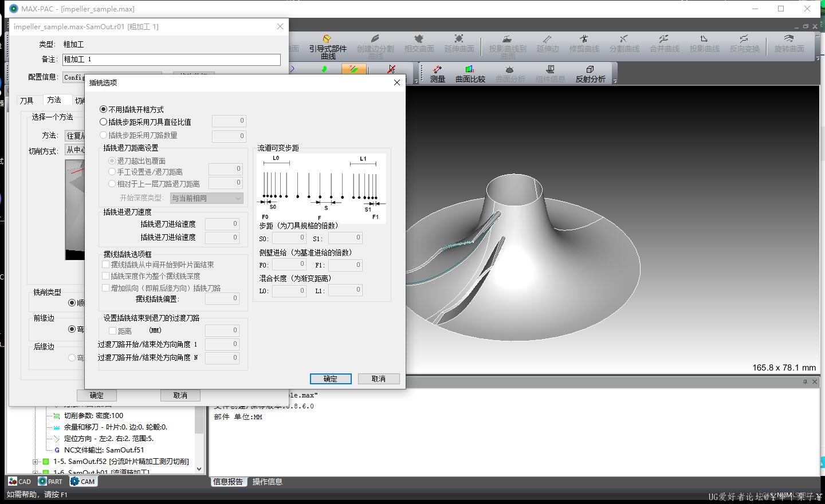Select the 延伸边 tool
Image resolution: width=825 pixels, height=504 pixels.
click(x=547, y=44)
